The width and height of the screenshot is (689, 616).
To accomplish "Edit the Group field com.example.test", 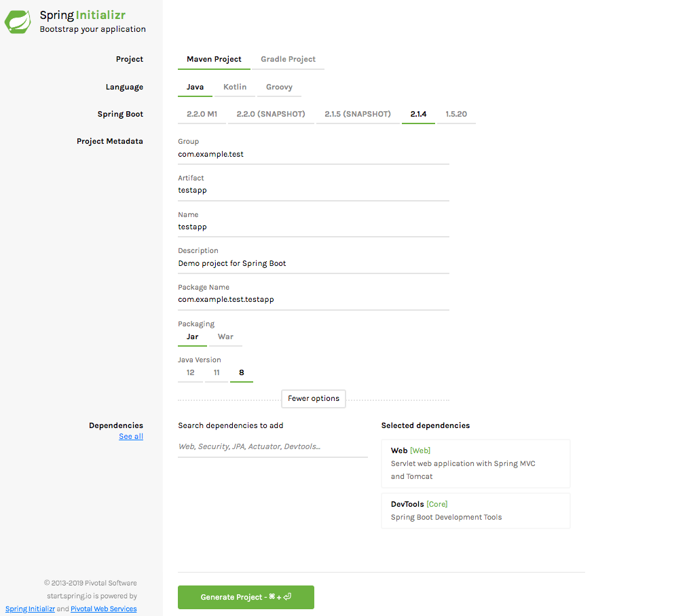I will pyautogui.click(x=314, y=155).
